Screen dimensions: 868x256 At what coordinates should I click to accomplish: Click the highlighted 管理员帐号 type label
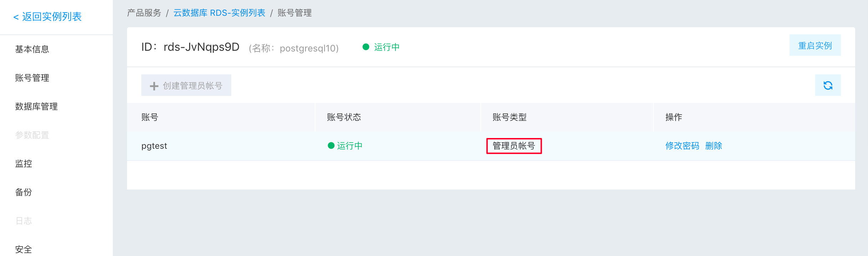pos(514,146)
